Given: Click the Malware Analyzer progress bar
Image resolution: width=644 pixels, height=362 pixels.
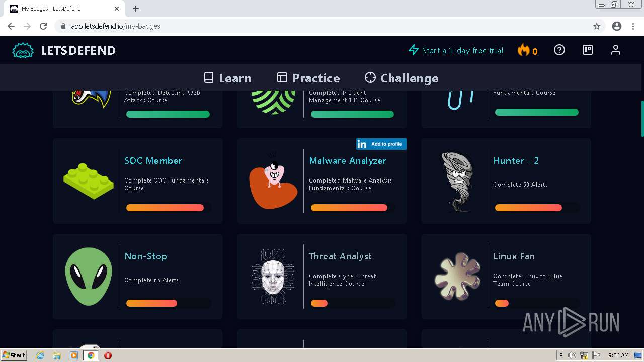Looking at the screenshot, I should coord(353,208).
